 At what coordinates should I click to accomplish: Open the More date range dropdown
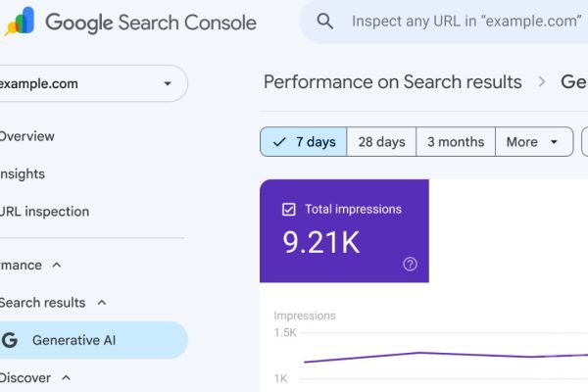point(534,142)
